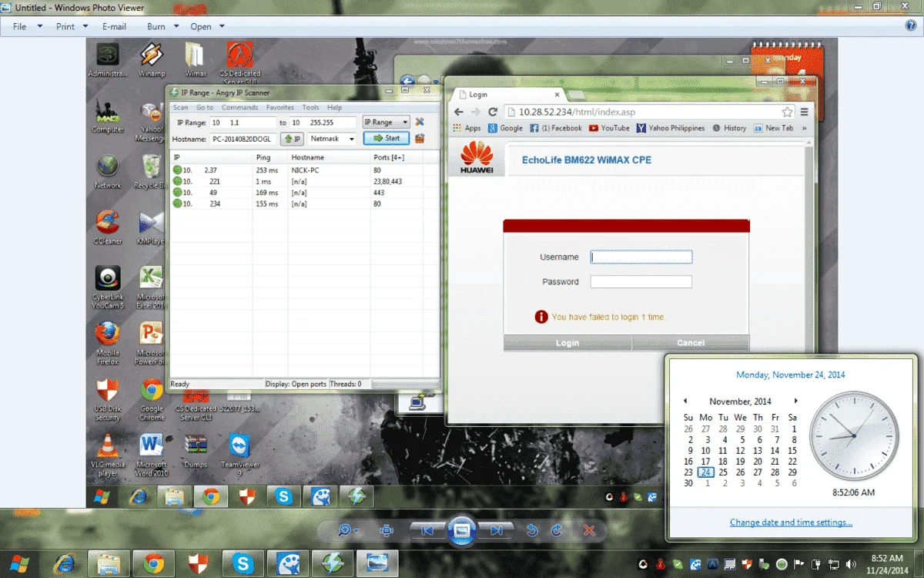Screen dimensions: 924x578
Task: Go to the next photo
Action: coord(497,530)
